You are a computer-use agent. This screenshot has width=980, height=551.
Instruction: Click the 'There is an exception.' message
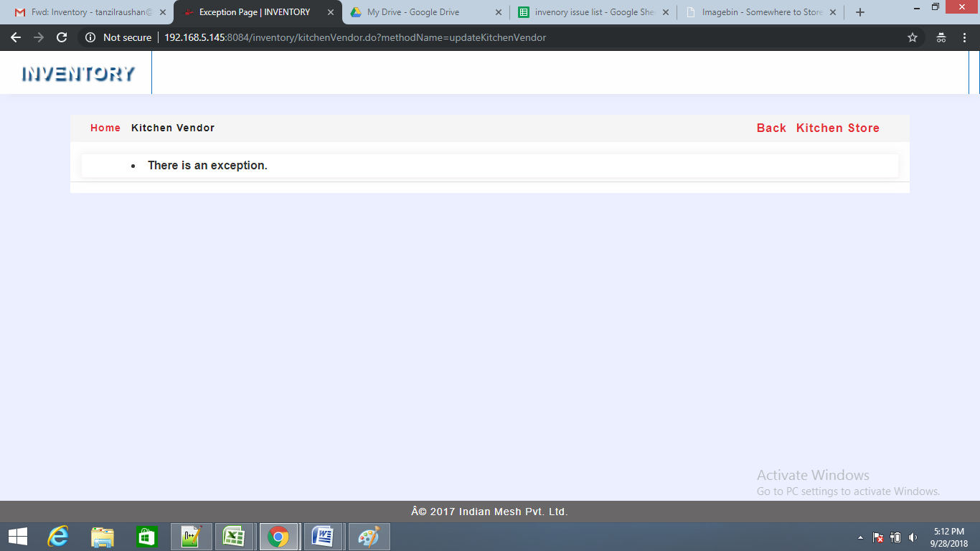pos(207,165)
